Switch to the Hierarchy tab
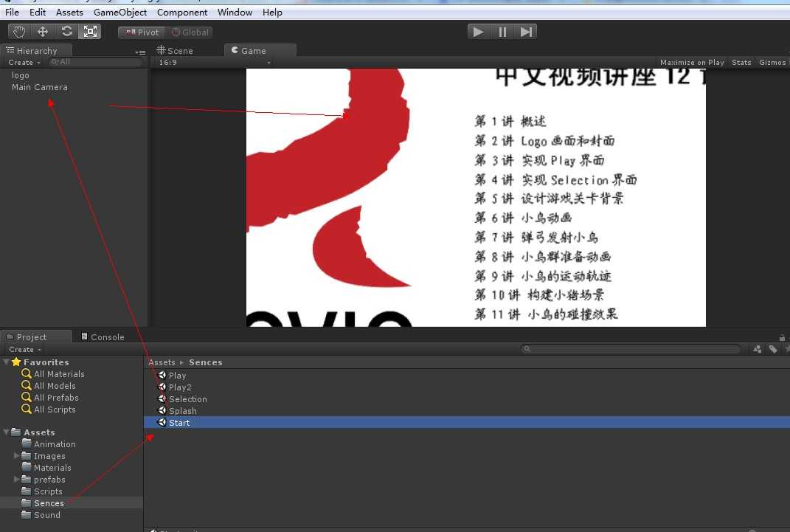Image resolution: width=790 pixels, height=532 pixels. (36, 50)
